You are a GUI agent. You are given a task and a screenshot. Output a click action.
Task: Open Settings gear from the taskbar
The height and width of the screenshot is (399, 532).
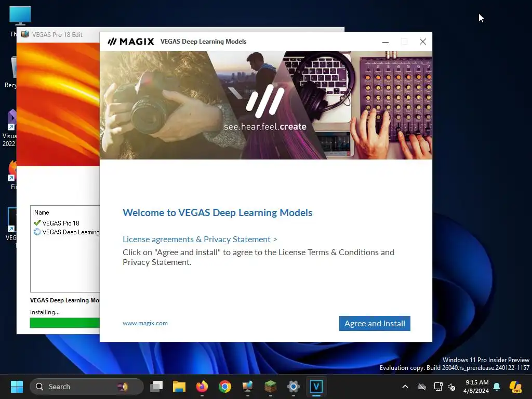point(293,387)
